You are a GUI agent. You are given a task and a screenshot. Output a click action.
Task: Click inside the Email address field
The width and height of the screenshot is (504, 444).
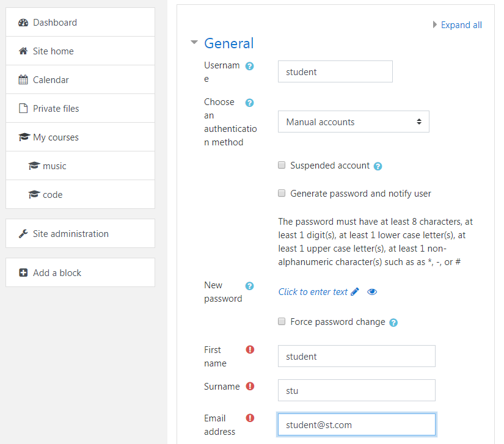tap(356, 424)
